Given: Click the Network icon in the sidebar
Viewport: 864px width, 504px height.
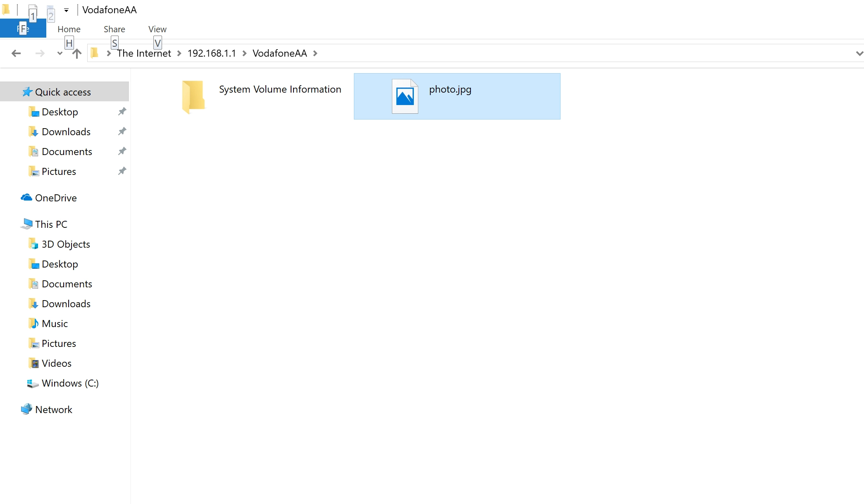Looking at the screenshot, I should 26,409.
